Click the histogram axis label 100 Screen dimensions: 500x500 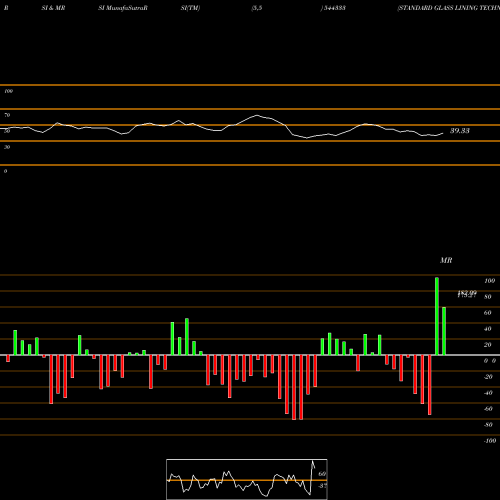pos(489,281)
